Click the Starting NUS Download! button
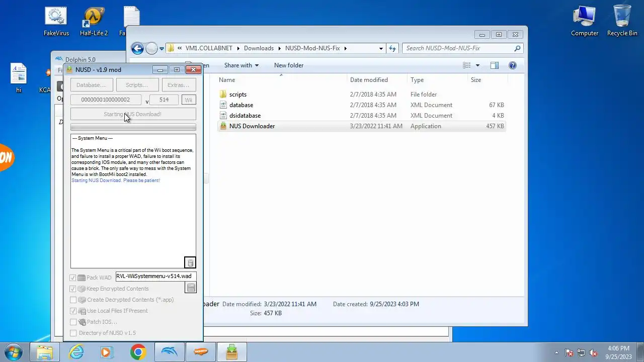Viewport: 644px width, 362px height. [x=133, y=114]
